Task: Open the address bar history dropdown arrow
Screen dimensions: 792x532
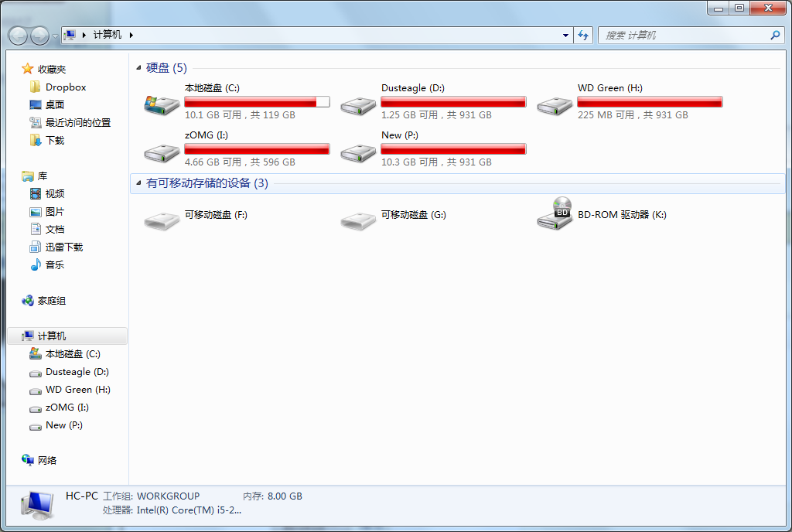Action: 565,35
